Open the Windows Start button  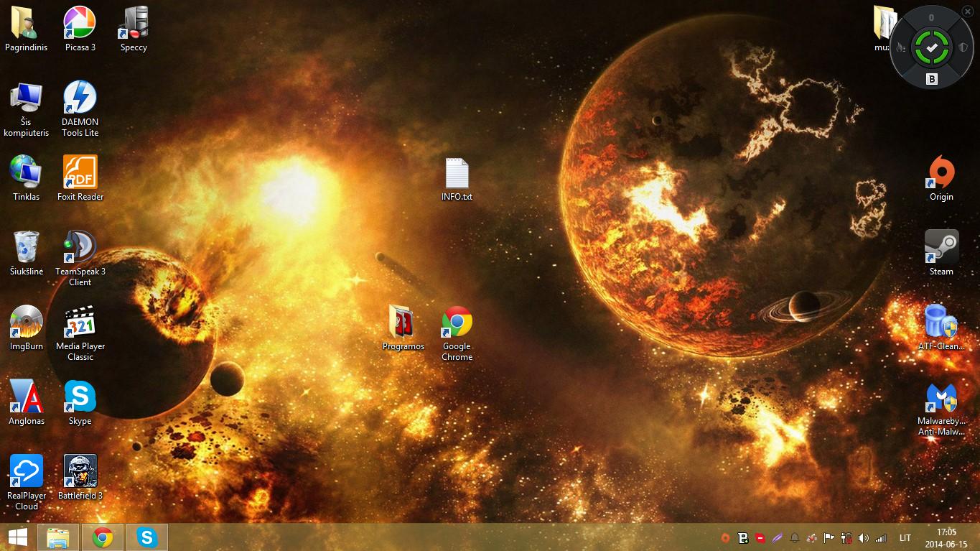(18, 537)
